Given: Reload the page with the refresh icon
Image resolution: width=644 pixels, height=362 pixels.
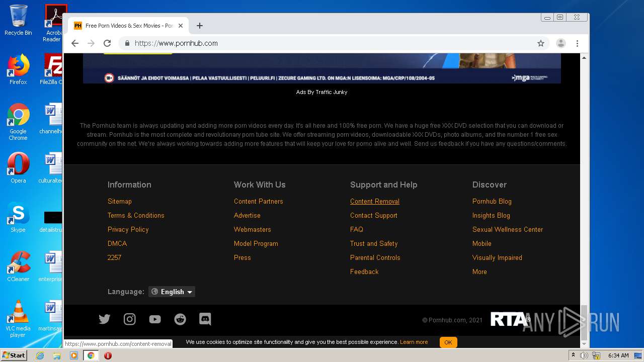Looking at the screenshot, I should pos(107,43).
